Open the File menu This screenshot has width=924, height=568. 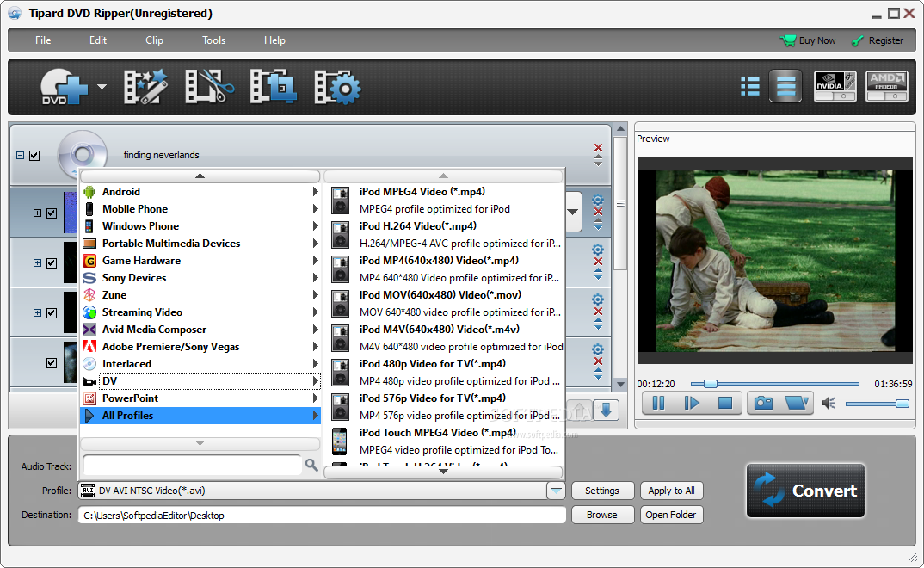pyautogui.click(x=43, y=40)
